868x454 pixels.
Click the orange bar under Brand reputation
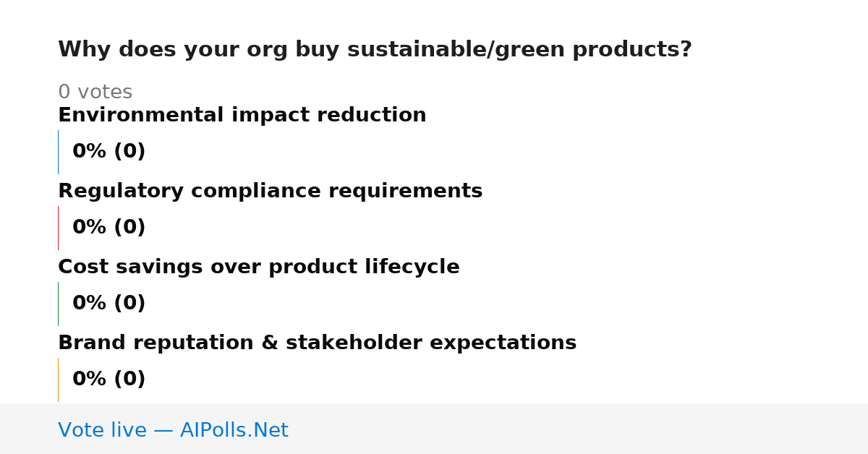tap(58, 380)
